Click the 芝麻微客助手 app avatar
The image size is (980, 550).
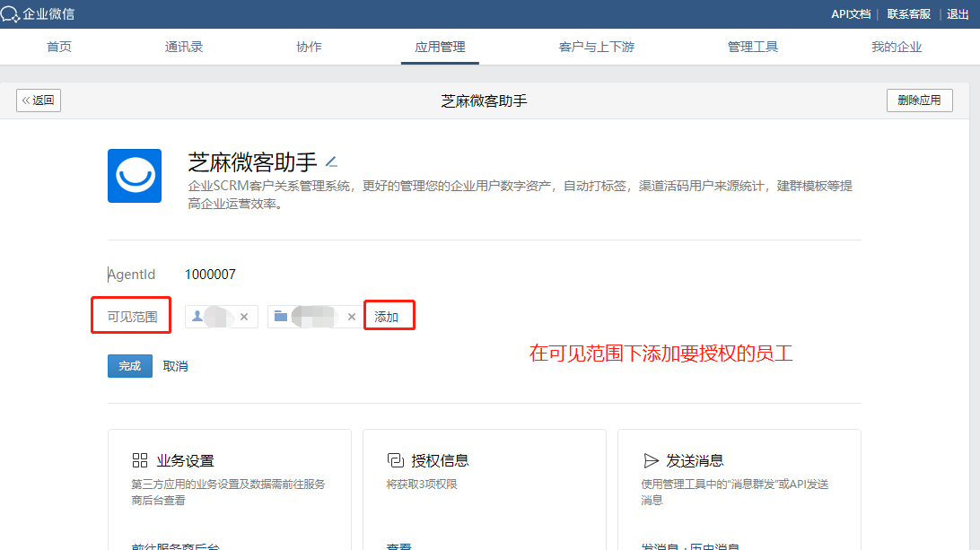tap(135, 176)
